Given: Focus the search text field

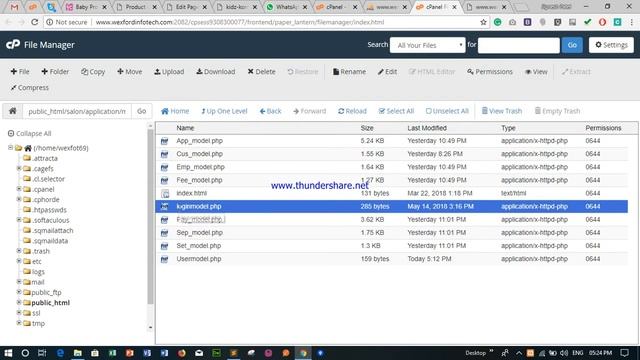Looking at the screenshot, I should pyautogui.click(x=518, y=45).
